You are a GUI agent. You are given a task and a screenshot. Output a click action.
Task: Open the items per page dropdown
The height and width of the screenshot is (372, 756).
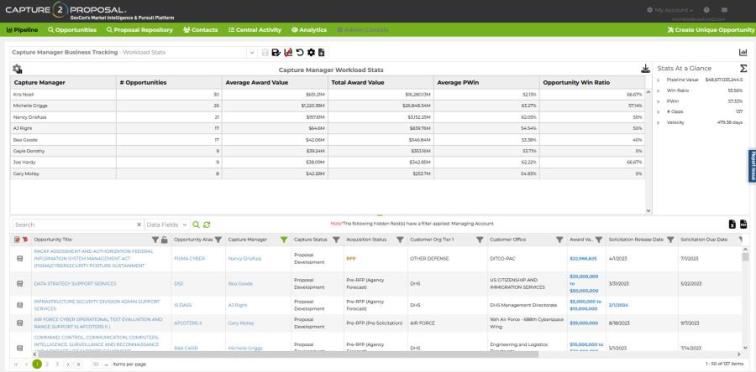click(x=100, y=364)
